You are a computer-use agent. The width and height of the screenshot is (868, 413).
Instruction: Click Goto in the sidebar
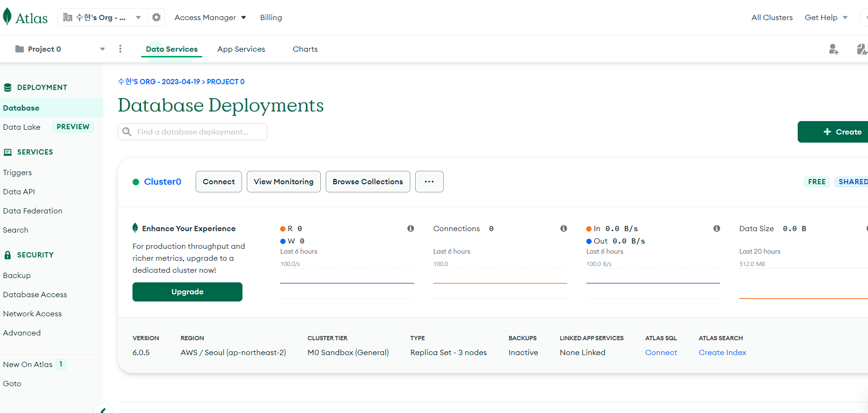click(12, 383)
